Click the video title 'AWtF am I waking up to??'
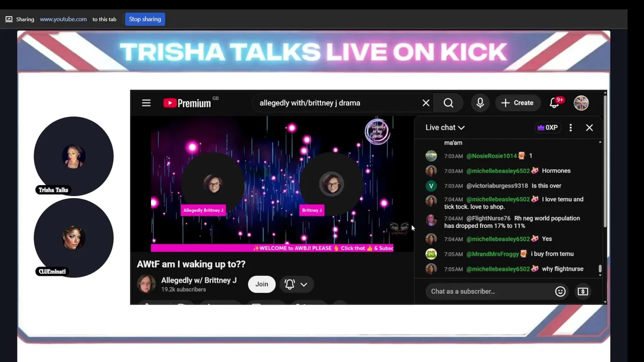Screen dimensions: 644x362 coord(191,264)
